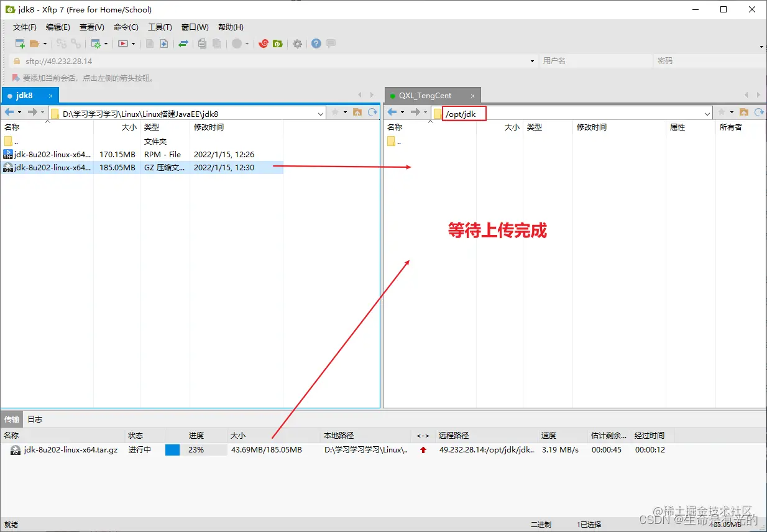Click the synchronize folders arrows icon
This screenshot has width=767, height=532.
(x=183, y=44)
